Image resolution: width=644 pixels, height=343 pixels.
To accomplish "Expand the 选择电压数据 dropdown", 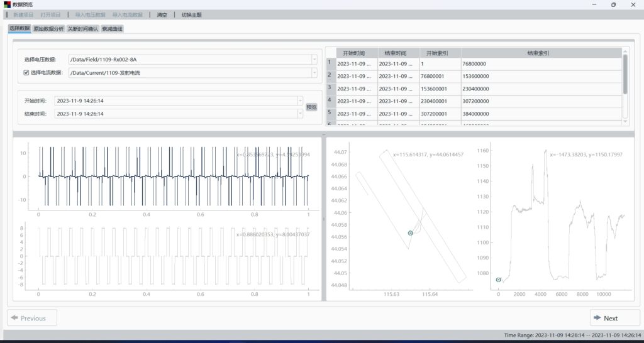I will [314, 60].
